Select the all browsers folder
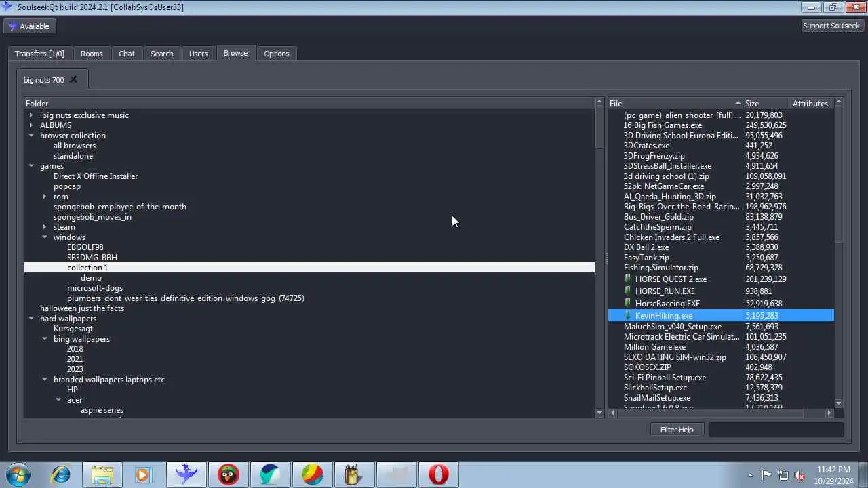 click(x=75, y=146)
